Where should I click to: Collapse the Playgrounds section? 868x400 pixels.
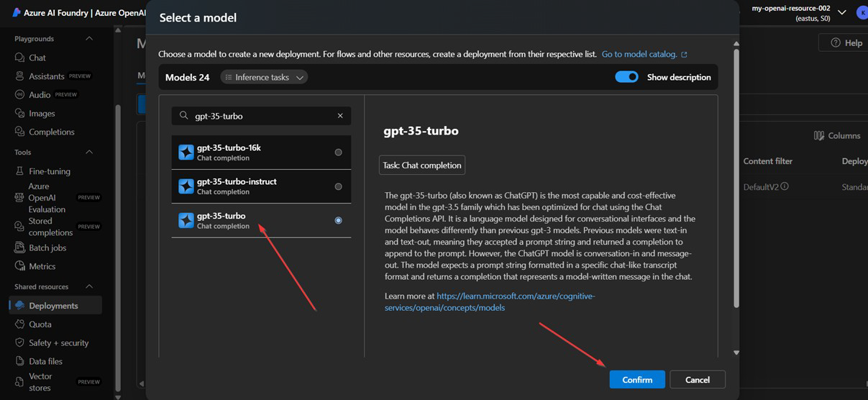click(89, 39)
